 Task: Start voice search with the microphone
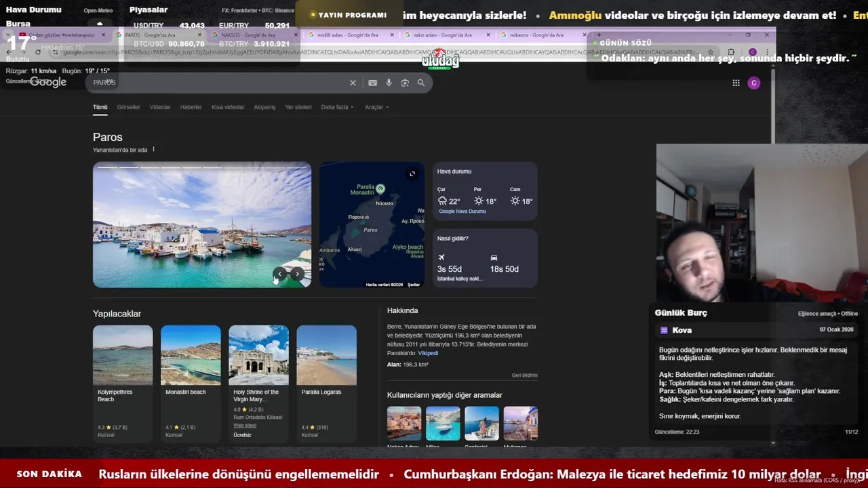[x=389, y=83]
